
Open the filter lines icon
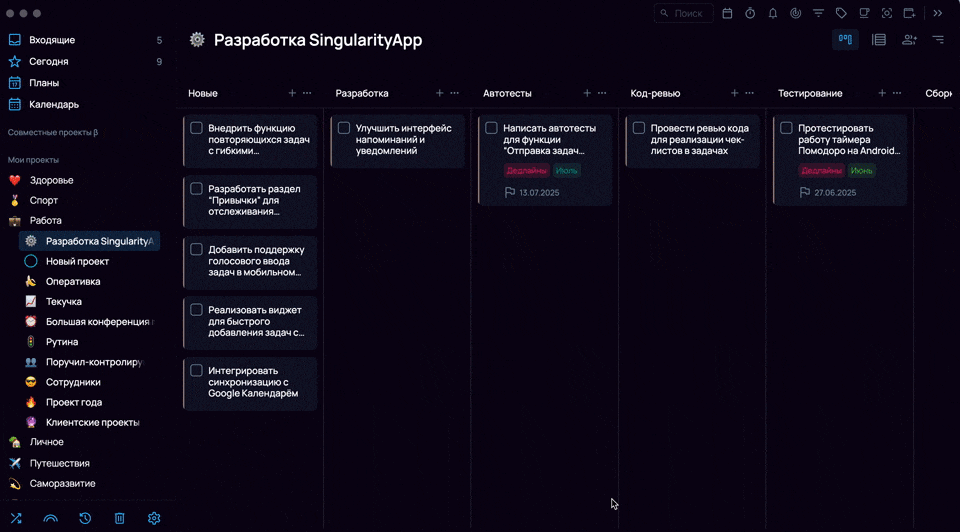818,13
